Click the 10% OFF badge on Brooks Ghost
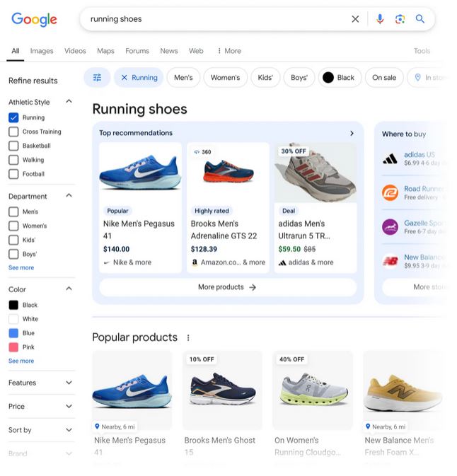457x476 pixels. click(x=202, y=359)
